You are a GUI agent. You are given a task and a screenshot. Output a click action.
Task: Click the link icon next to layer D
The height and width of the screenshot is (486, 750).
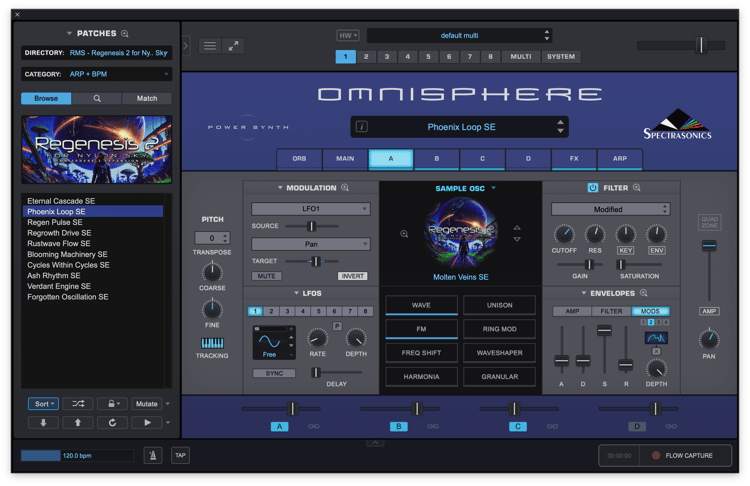pyautogui.click(x=671, y=426)
